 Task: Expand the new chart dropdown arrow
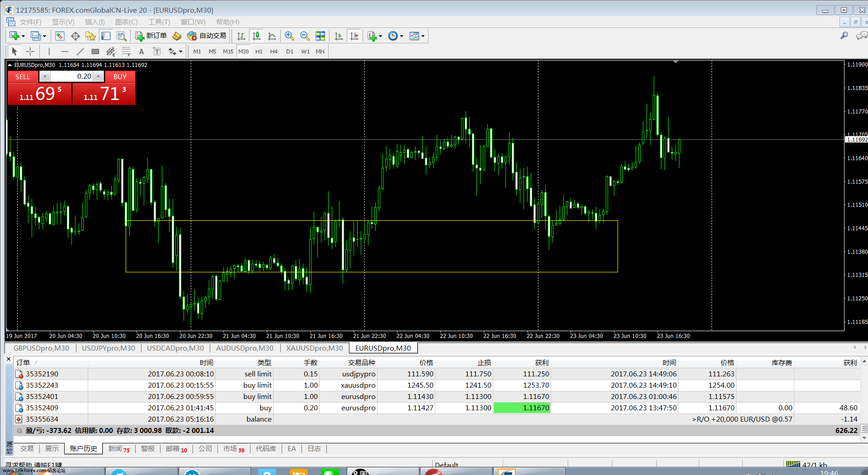coord(23,36)
